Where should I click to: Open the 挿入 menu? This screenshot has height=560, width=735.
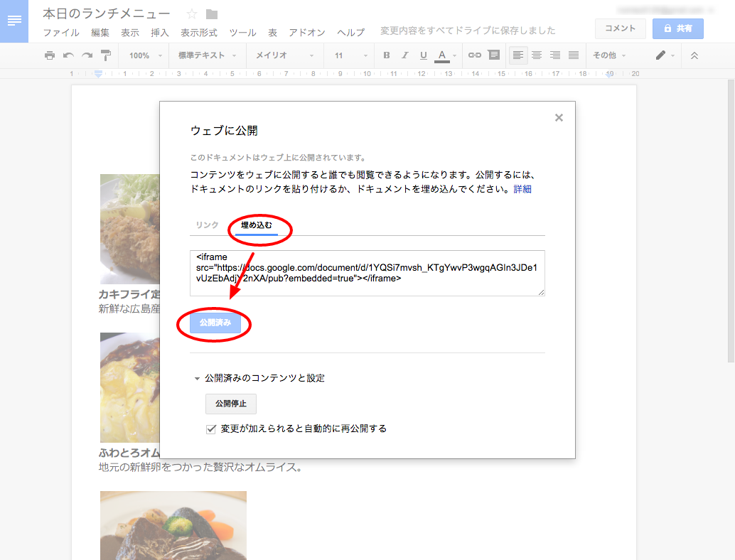(x=160, y=32)
